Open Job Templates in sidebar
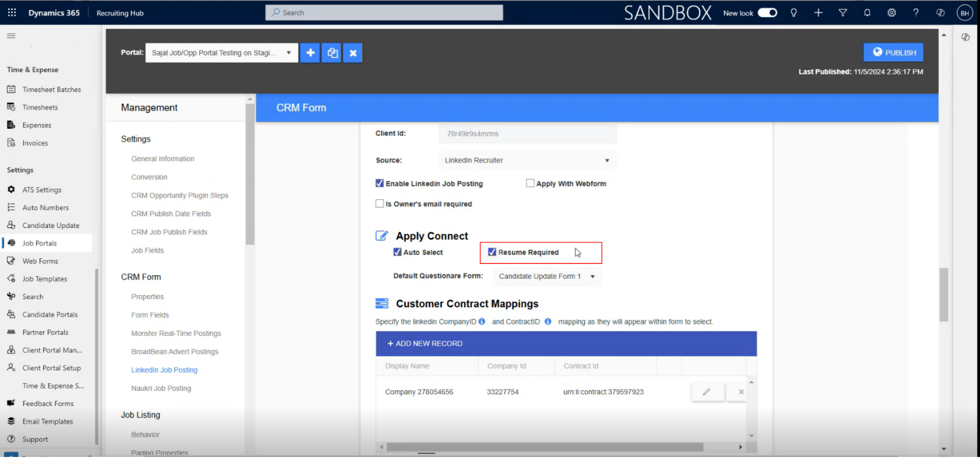 pos(45,279)
